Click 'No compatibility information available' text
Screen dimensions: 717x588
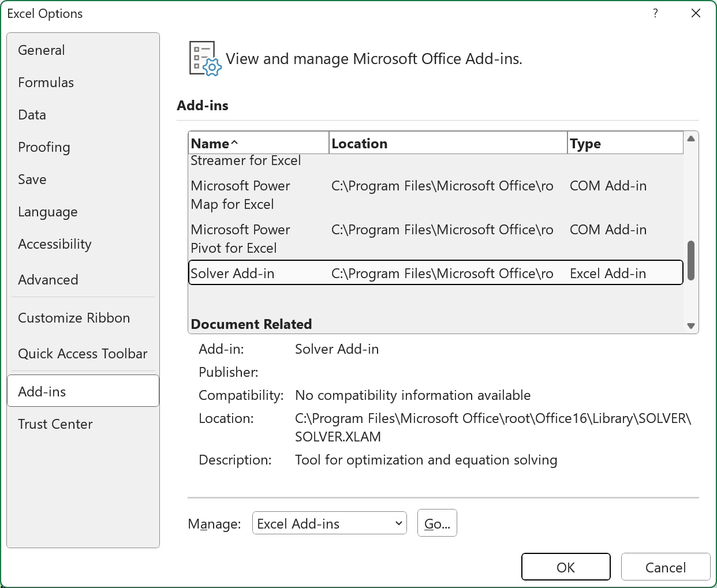tap(413, 395)
